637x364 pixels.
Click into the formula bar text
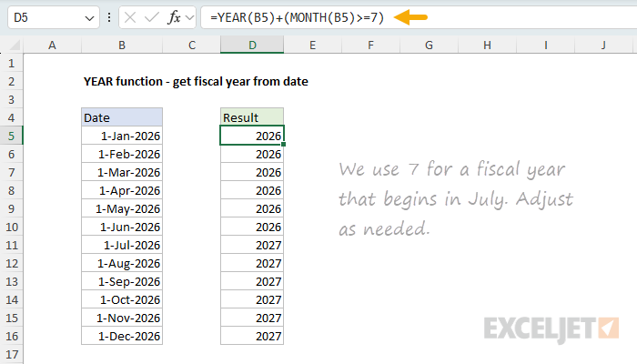click(297, 17)
